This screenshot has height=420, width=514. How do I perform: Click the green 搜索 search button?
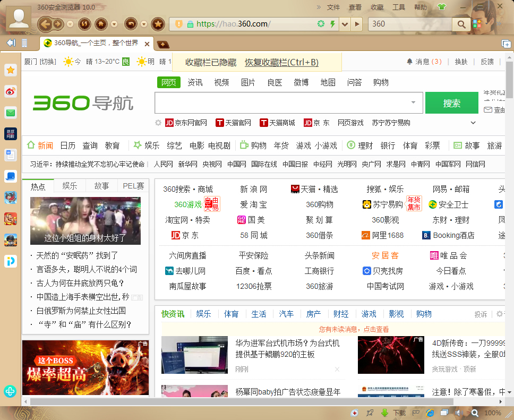(452, 102)
